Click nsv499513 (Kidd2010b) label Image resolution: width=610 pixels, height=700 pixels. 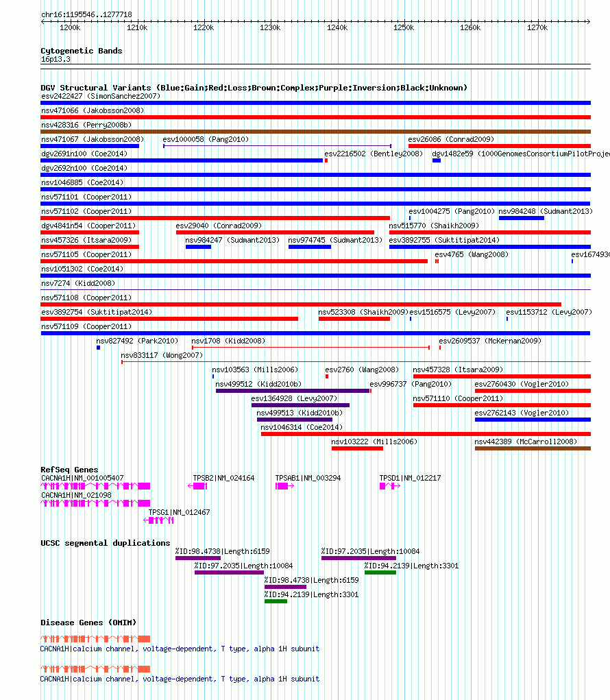pos(300,413)
